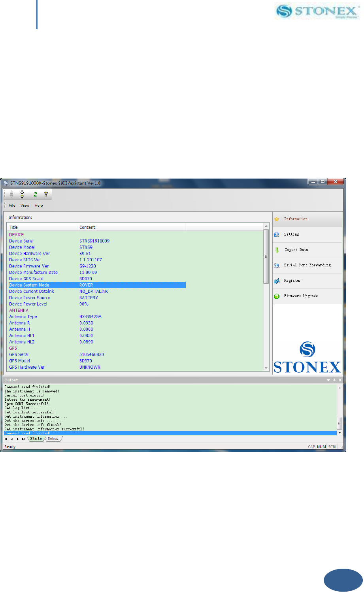The height and width of the screenshot is (592, 364).
Task: Click the Information star icon in sidebar
Action: [277, 219]
